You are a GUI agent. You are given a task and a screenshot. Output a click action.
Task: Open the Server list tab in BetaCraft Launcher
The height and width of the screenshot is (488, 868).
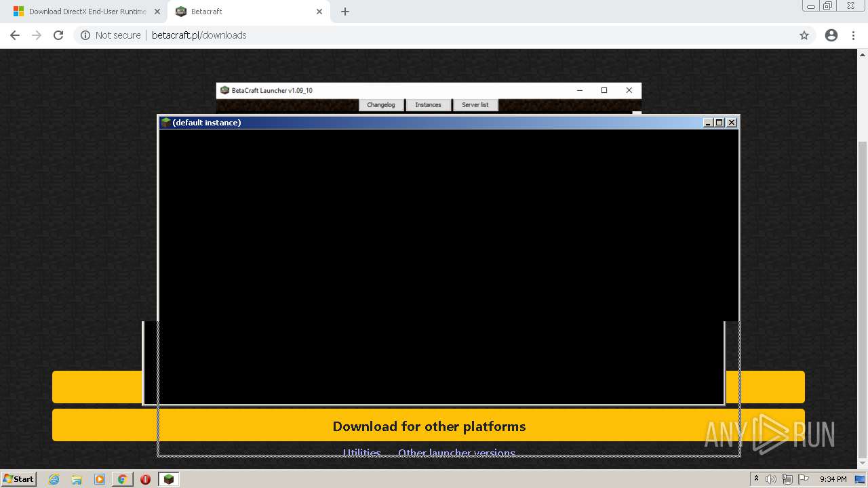click(475, 105)
